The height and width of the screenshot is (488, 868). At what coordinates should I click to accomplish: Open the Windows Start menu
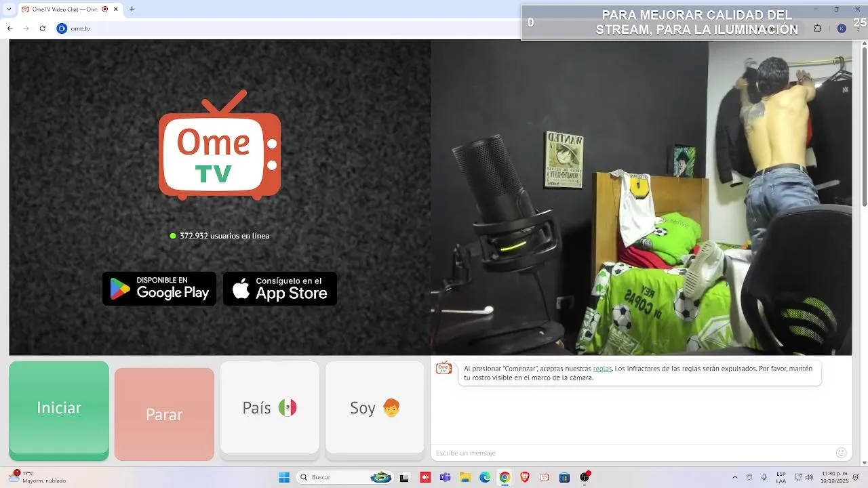point(284,477)
